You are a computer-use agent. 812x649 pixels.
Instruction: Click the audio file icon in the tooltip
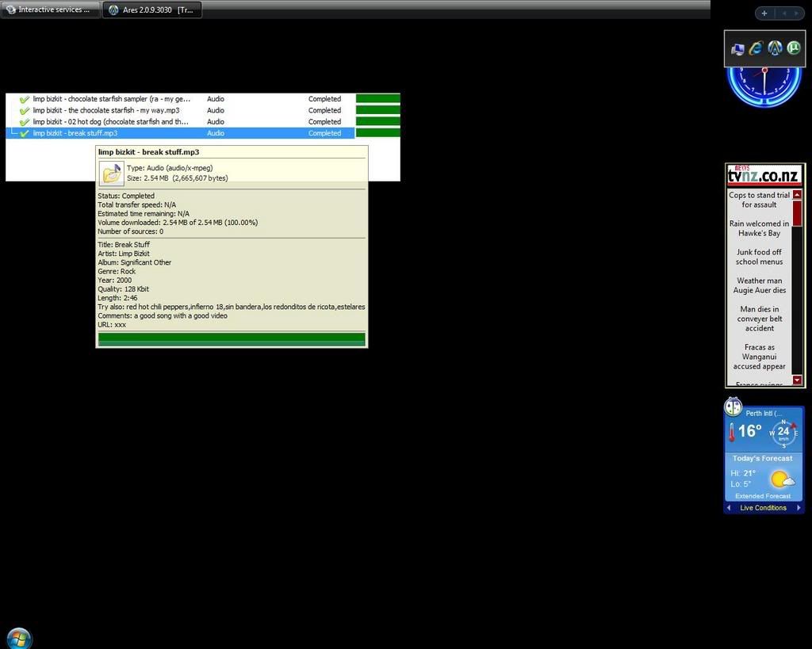(111, 173)
